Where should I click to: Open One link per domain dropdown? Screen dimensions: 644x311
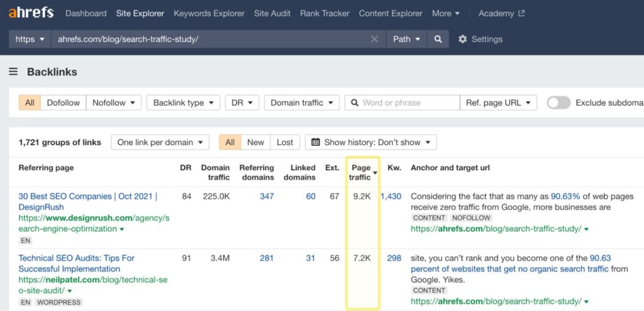pyautogui.click(x=160, y=142)
